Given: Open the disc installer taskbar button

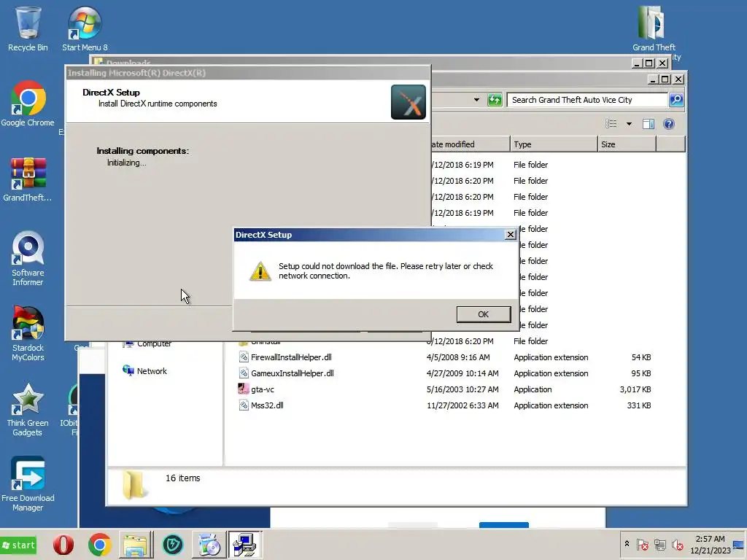Looking at the screenshot, I should click(x=208, y=545).
